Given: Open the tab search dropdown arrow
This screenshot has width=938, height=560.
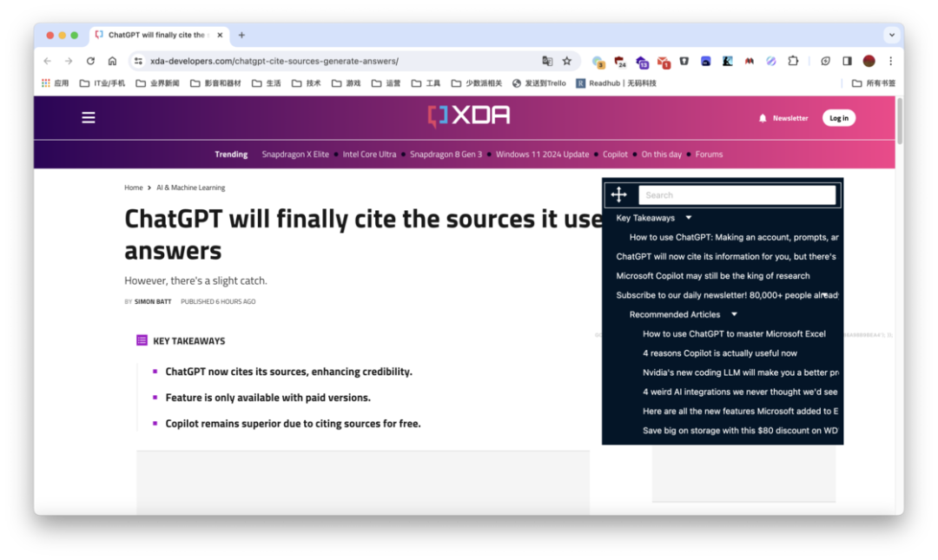Looking at the screenshot, I should (892, 36).
